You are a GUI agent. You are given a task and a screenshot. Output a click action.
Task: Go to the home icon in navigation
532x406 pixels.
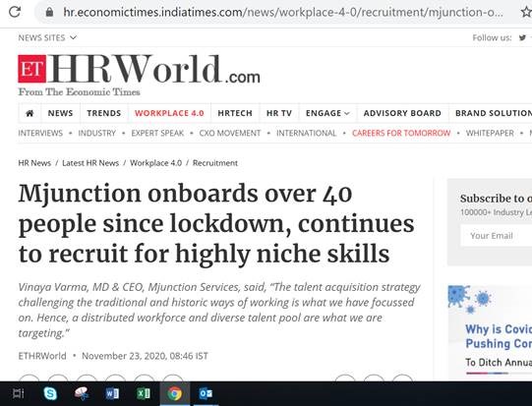tap(30, 113)
